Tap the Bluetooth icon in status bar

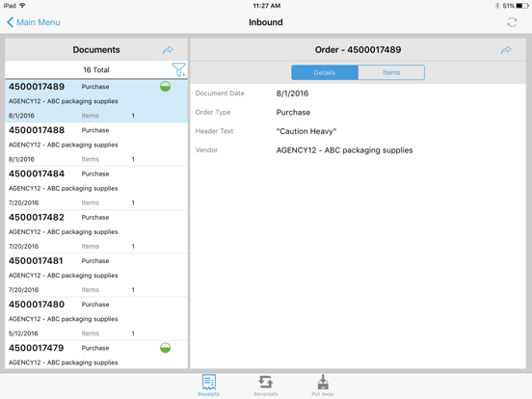497,6
